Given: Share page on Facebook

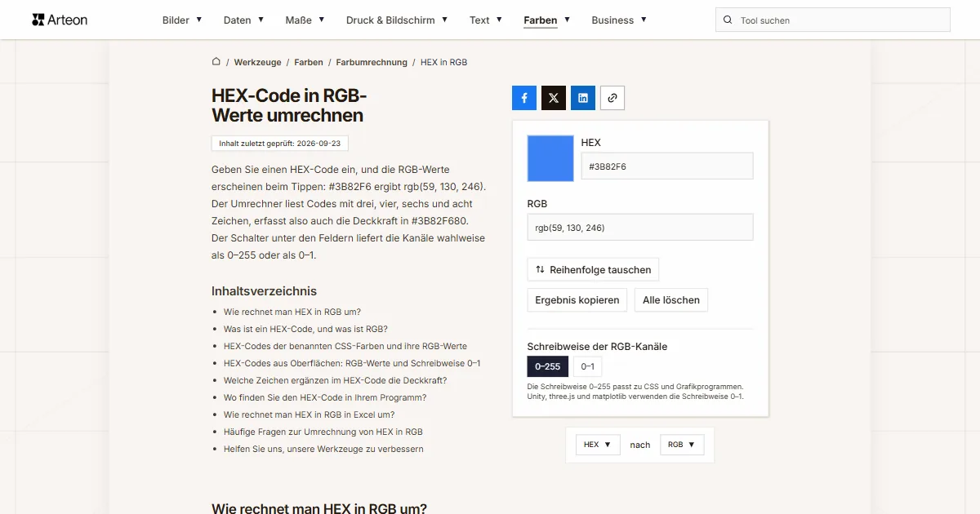Looking at the screenshot, I should pyautogui.click(x=524, y=98).
